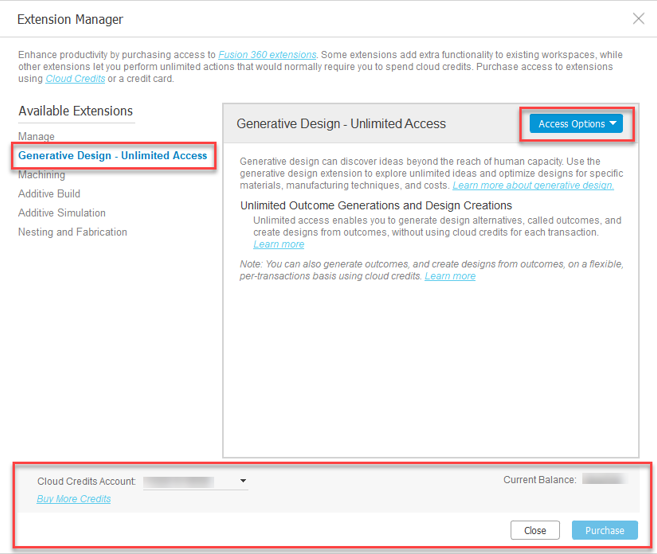The image size is (657, 554).
Task: Select Generative Design - Unlimited Access extension
Action: coord(113,155)
